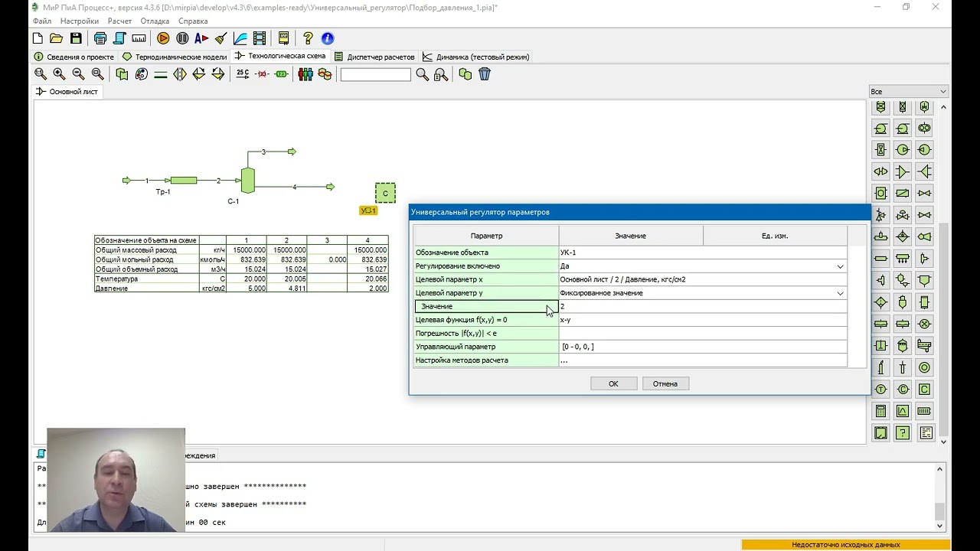Pick the question mark block in the palette
This screenshot has width=980, height=551.
click(x=903, y=433)
